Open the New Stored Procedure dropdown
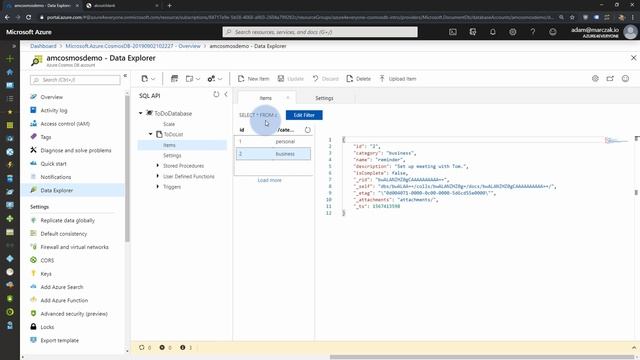640x360 pixels. pyautogui.click(x=215, y=79)
